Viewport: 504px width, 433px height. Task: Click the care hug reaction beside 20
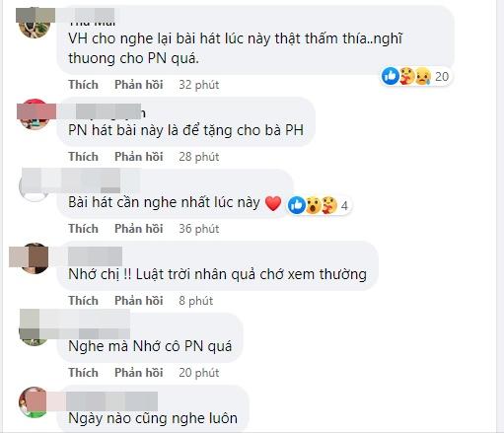[x=407, y=76]
